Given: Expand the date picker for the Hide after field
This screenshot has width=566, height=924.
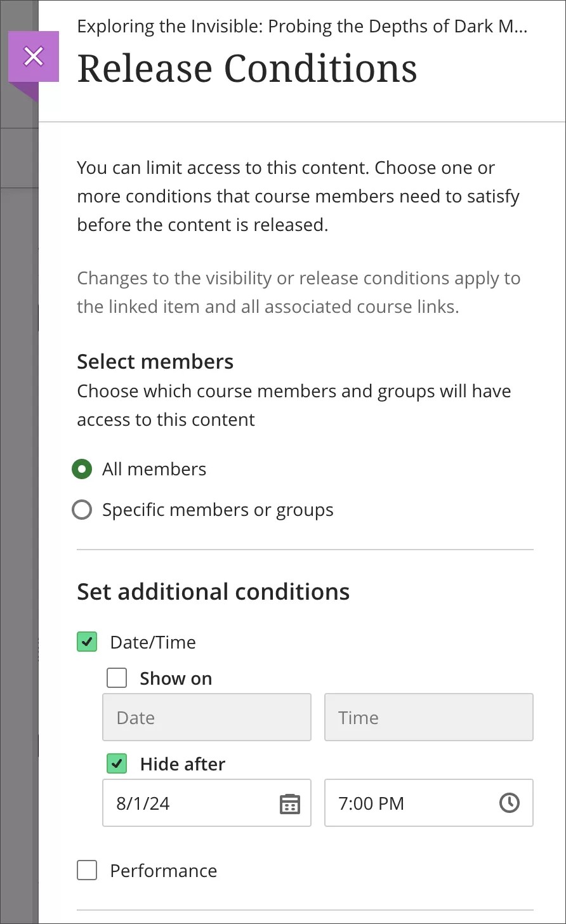Looking at the screenshot, I should (289, 803).
